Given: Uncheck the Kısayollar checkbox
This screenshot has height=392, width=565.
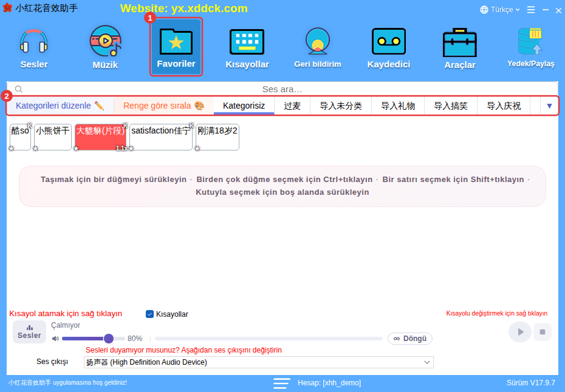Looking at the screenshot, I should (149, 314).
